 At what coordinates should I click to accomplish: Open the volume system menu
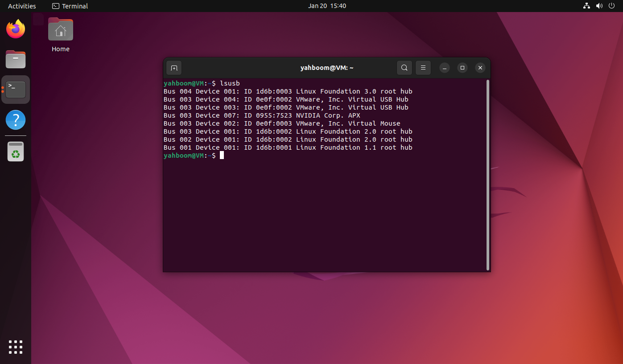[599, 6]
